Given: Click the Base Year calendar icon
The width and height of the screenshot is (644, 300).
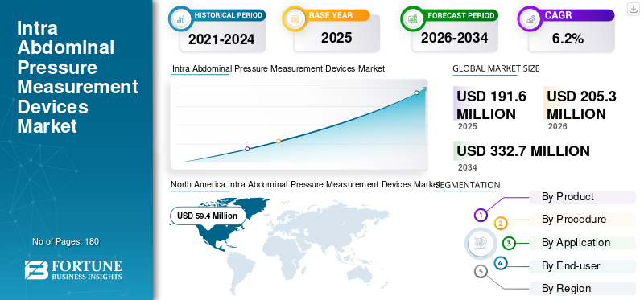Looking at the screenshot, I should pyautogui.click(x=295, y=18).
